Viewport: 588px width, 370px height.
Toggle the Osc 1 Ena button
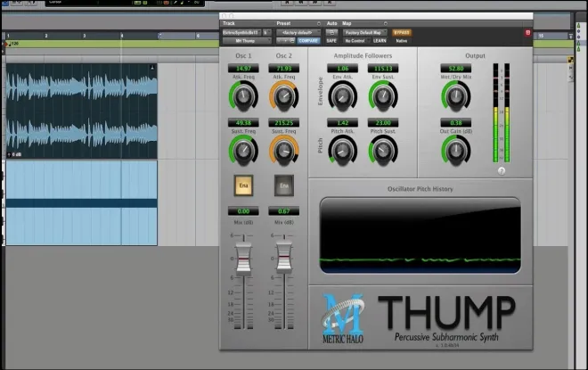(243, 185)
